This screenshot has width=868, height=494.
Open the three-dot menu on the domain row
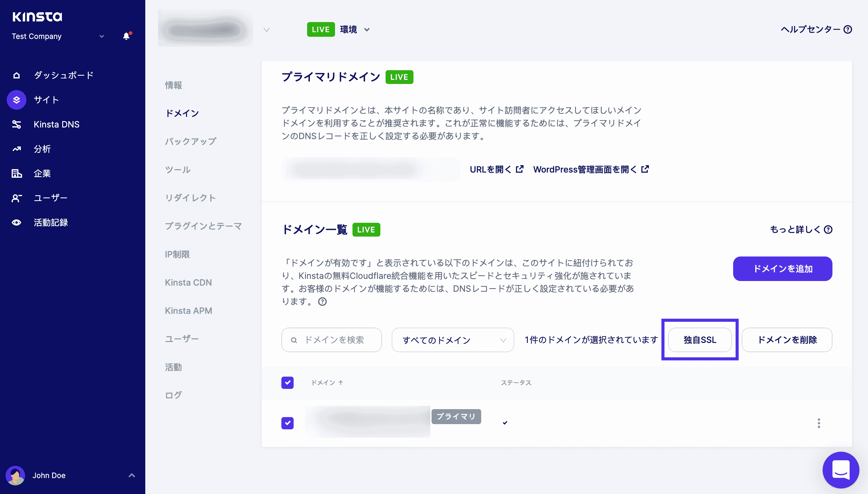click(x=819, y=423)
